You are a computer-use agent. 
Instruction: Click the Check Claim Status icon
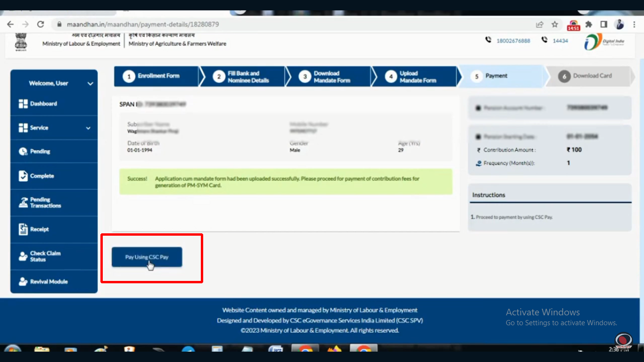point(23,256)
